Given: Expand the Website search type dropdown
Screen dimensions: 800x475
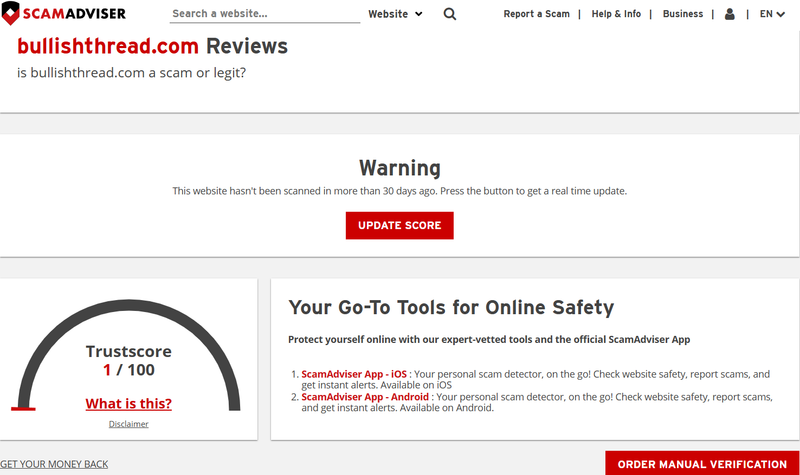Looking at the screenshot, I should 395,14.
